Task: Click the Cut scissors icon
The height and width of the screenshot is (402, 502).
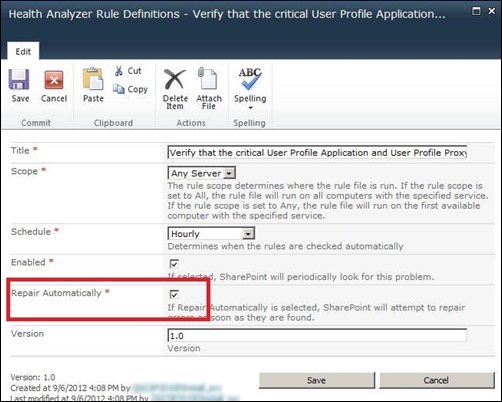Action: (119, 71)
